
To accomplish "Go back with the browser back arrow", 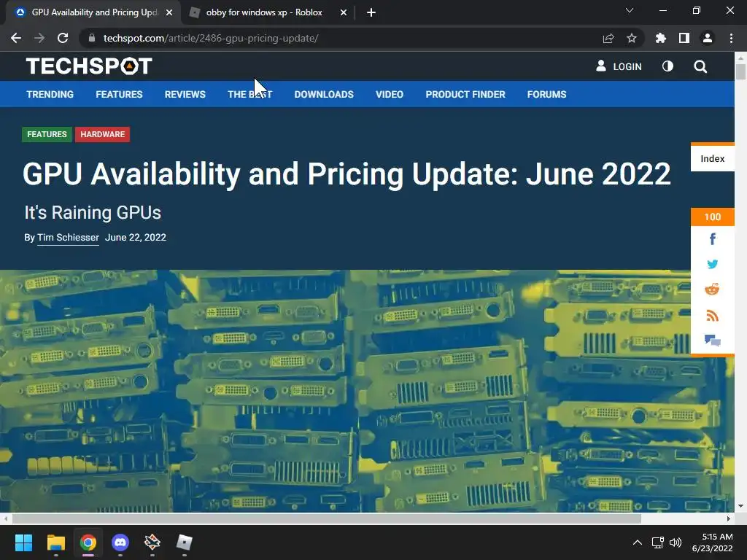I will coord(16,38).
